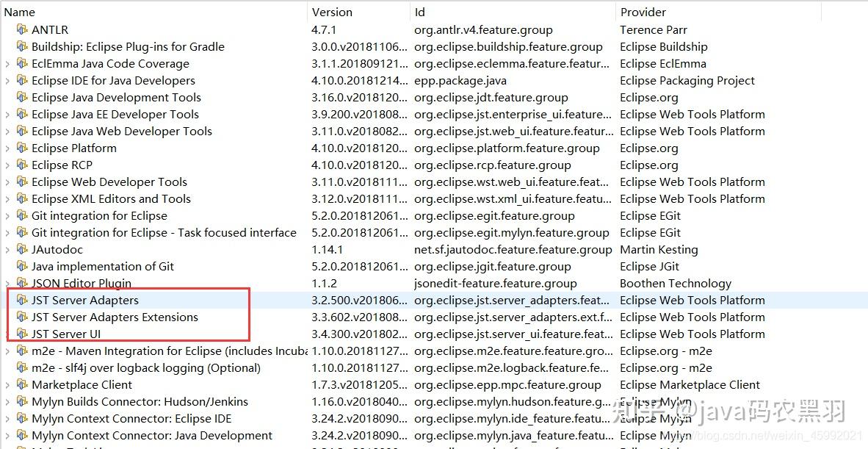
Task: Sort by the Version column header
Action: click(x=358, y=12)
